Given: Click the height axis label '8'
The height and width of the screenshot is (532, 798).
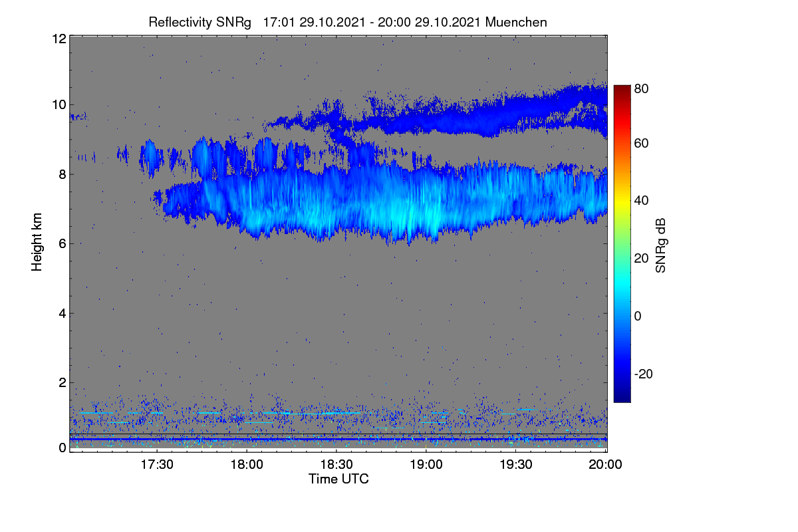Looking at the screenshot, I should click(x=62, y=174).
